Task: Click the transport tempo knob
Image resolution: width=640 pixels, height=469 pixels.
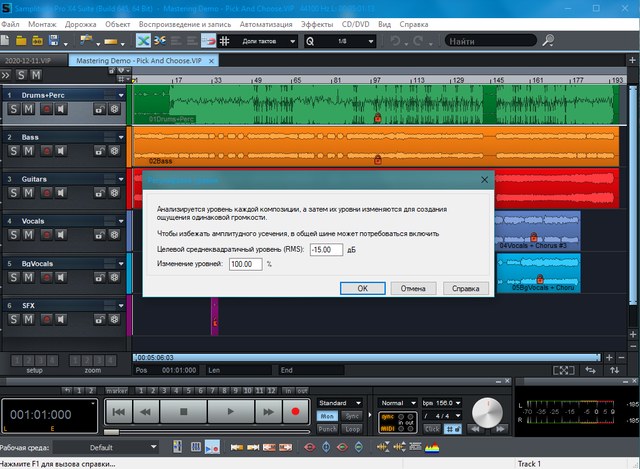Action: tap(487, 412)
